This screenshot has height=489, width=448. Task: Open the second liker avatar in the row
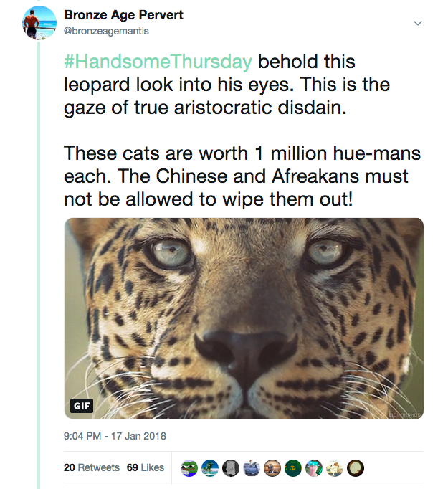pos(211,467)
